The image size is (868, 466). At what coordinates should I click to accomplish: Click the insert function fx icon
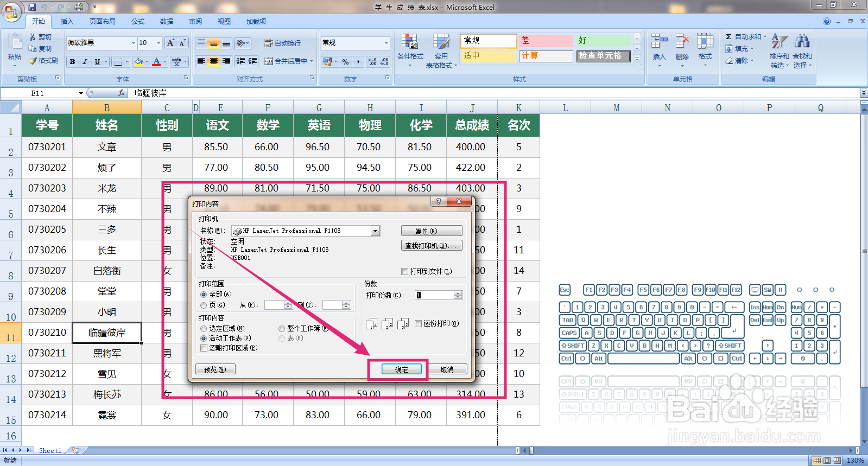122,93
